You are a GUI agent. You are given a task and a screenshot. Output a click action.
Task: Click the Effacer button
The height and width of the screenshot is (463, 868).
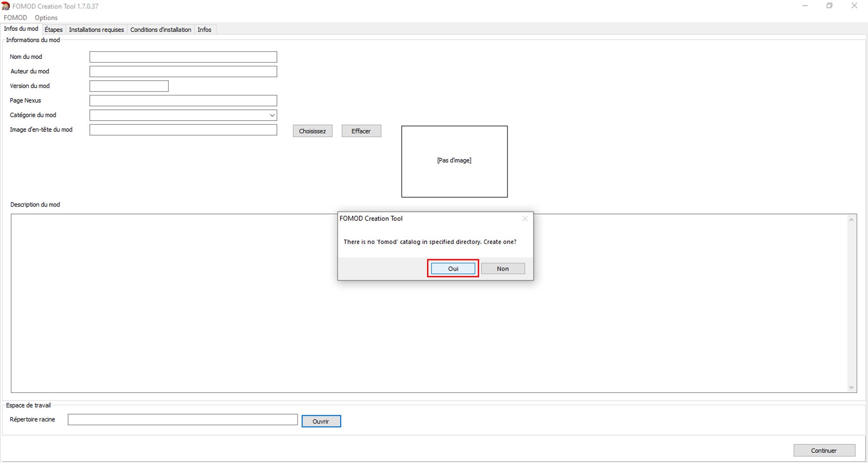coord(361,131)
